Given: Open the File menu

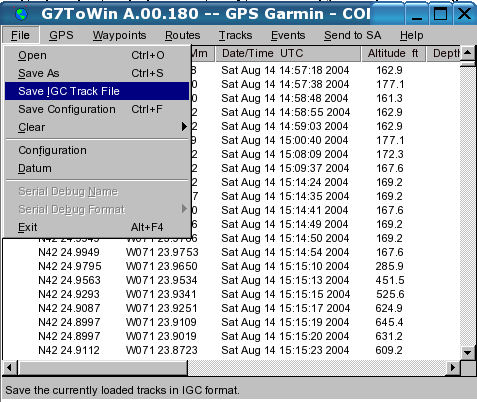Looking at the screenshot, I should (20, 35).
